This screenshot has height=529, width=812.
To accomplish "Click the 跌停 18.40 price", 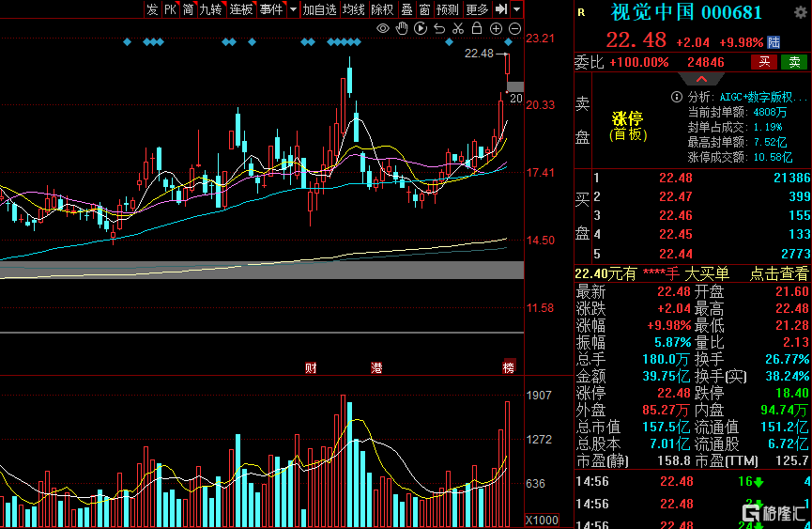I will click(x=792, y=393).
